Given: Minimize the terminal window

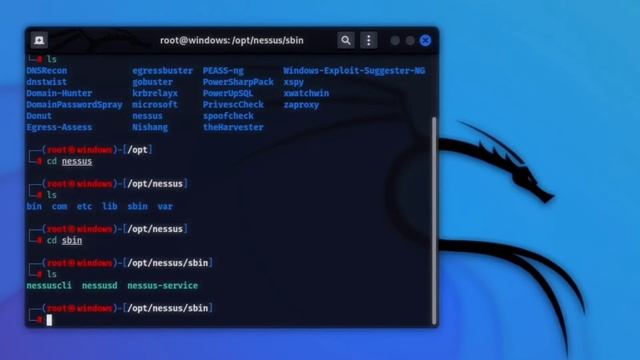Looking at the screenshot, I should click(395, 40).
